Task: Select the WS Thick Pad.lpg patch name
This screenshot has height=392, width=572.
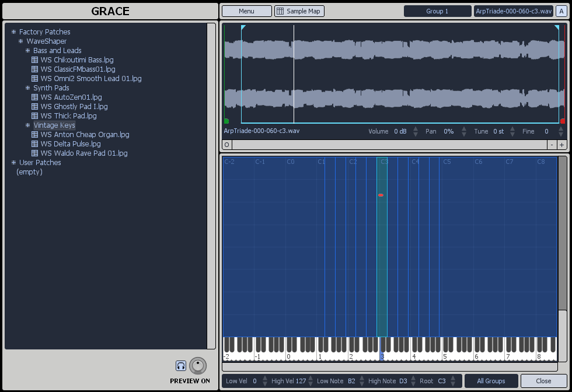Action: [69, 116]
